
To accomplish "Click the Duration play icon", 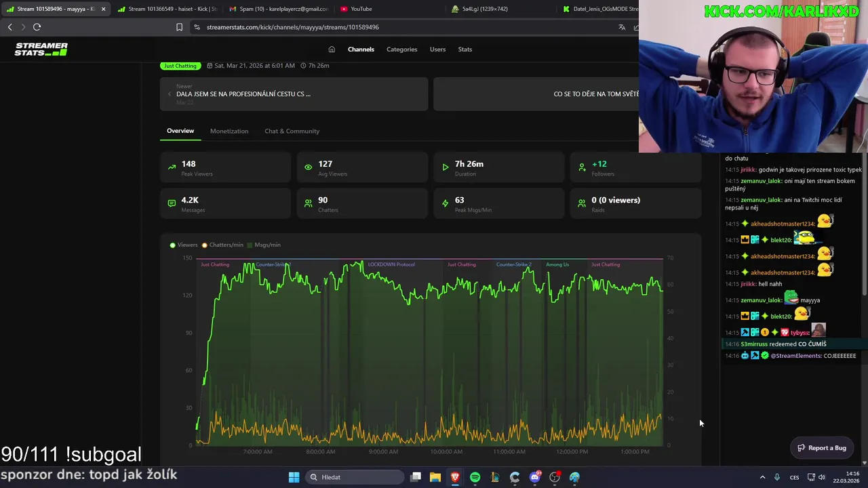I will pyautogui.click(x=446, y=167).
